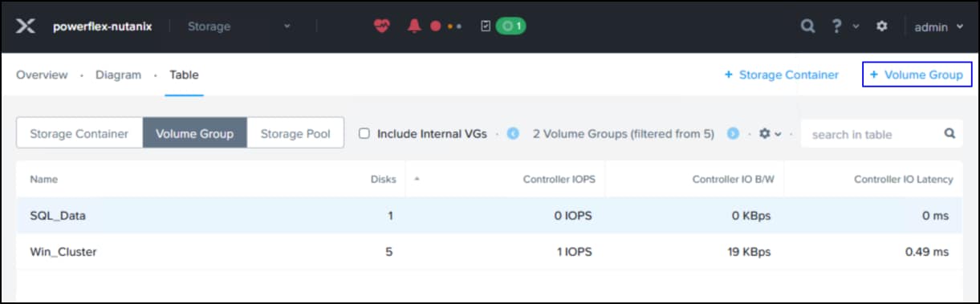Open the search magnifier in top bar
Image resolution: width=980 pixels, height=304 pixels.
point(808,26)
